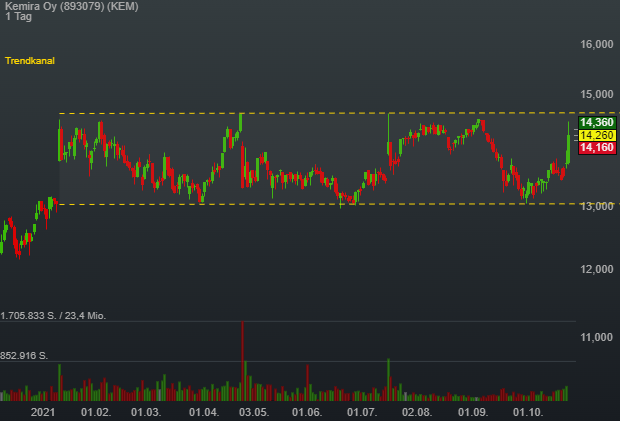Click the yellow 14,260 price tag
Viewport: 620px width, 421px height.
coord(597,135)
